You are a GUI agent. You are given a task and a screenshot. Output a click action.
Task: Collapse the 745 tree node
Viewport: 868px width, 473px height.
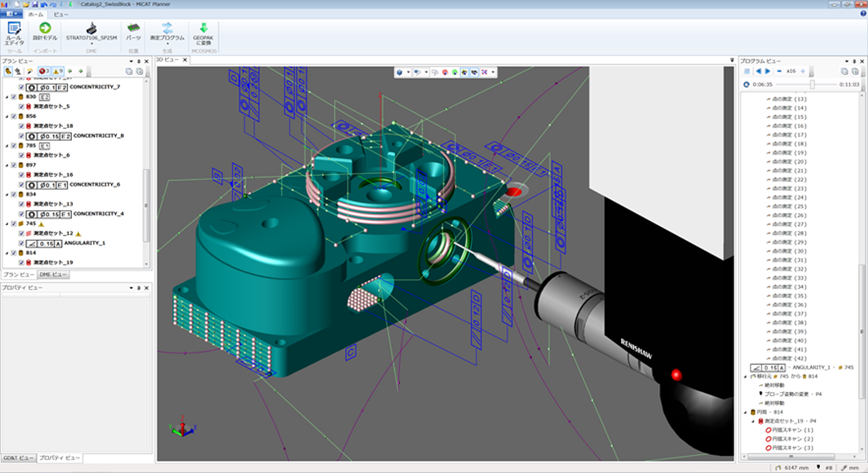7,224
